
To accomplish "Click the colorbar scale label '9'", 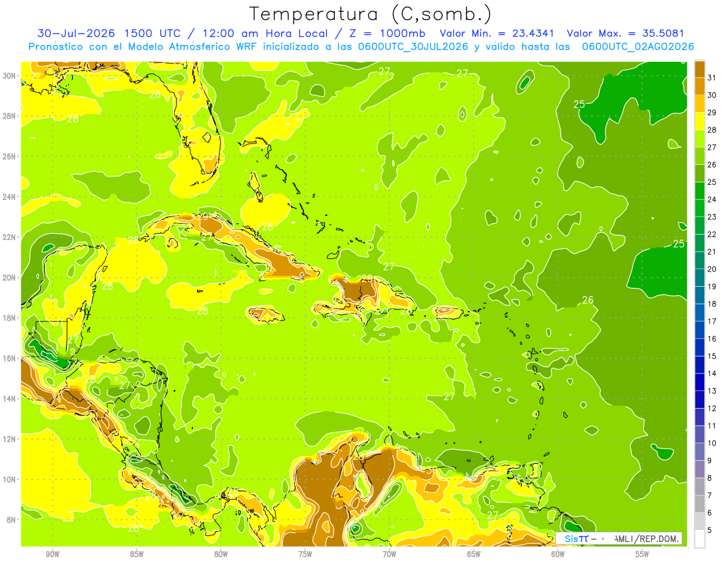I will coord(710,461).
